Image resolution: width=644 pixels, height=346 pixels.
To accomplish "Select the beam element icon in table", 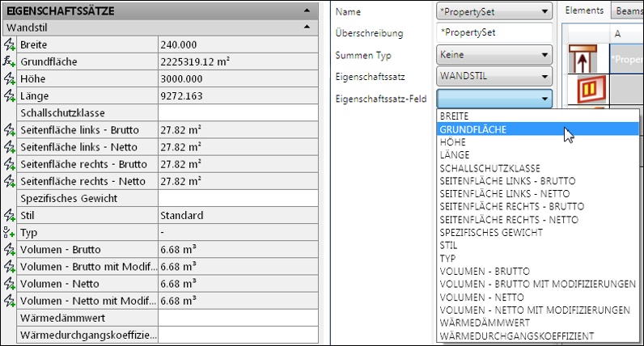I will click(x=583, y=59).
